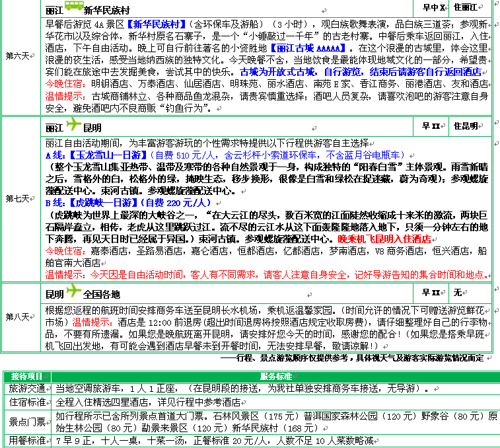Select the 【玉龙雪山一日游】 option text
The width and height of the screenshot is (500, 448).
107,155
